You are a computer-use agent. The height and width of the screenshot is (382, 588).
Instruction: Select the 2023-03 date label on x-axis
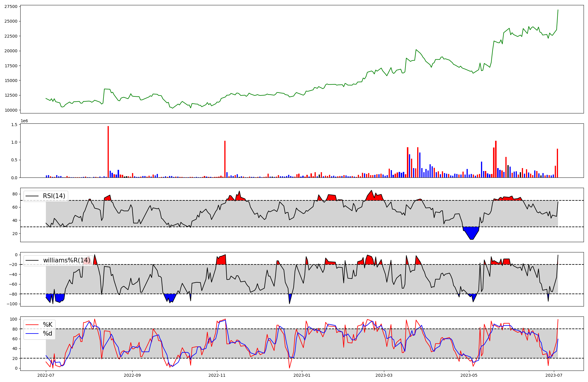[384, 375]
